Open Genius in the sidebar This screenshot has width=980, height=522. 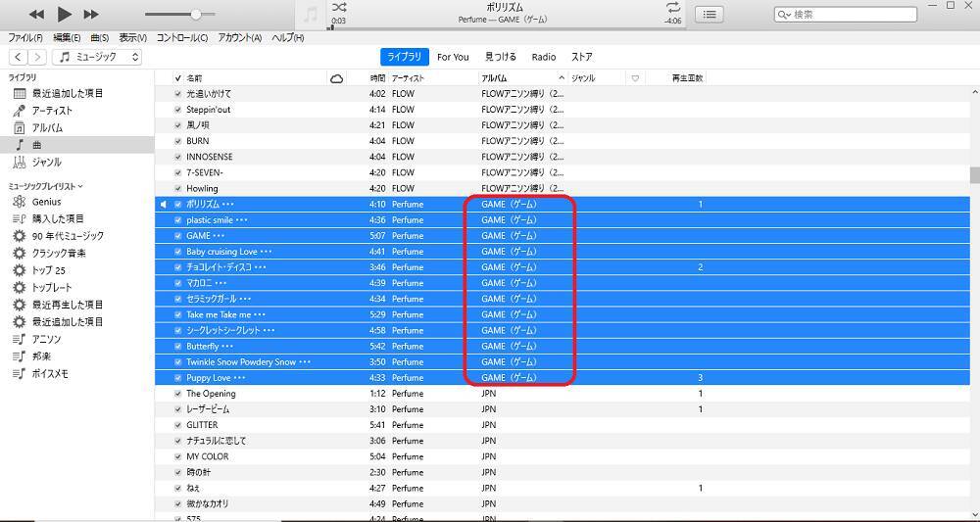coord(46,202)
